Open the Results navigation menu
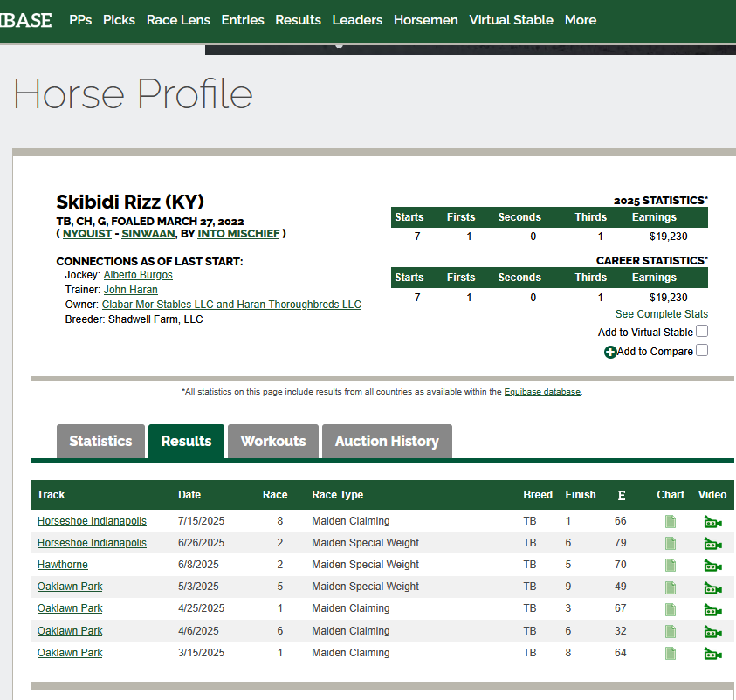 click(x=298, y=20)
